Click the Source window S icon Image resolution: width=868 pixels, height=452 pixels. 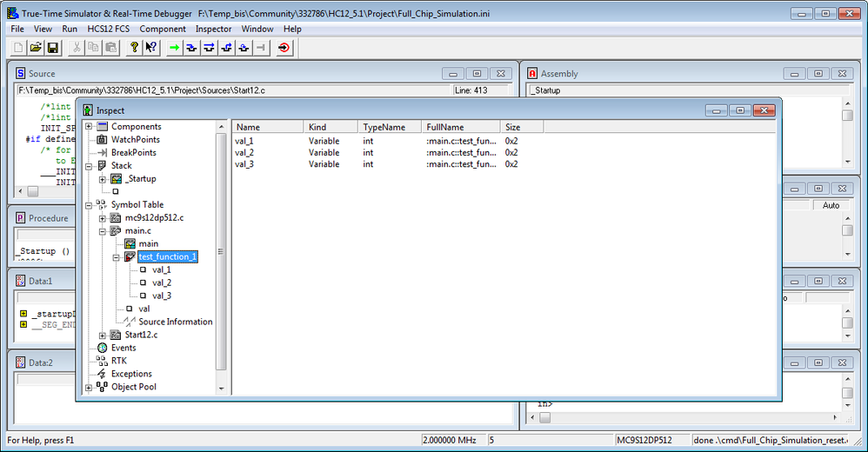pyautogui.click(x=21, y=73)
